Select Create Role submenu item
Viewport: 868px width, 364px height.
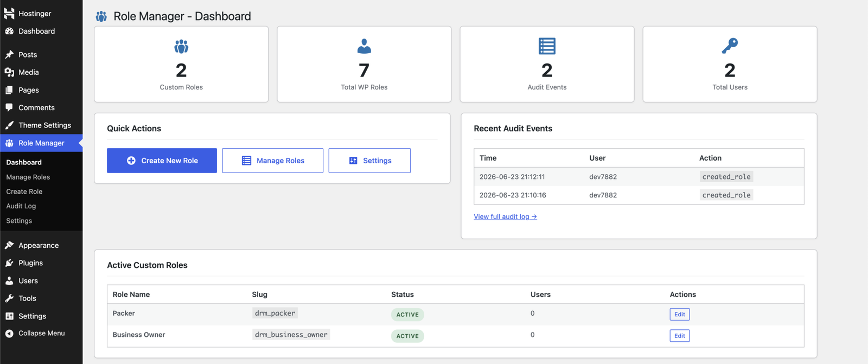(x=24, y=191)
